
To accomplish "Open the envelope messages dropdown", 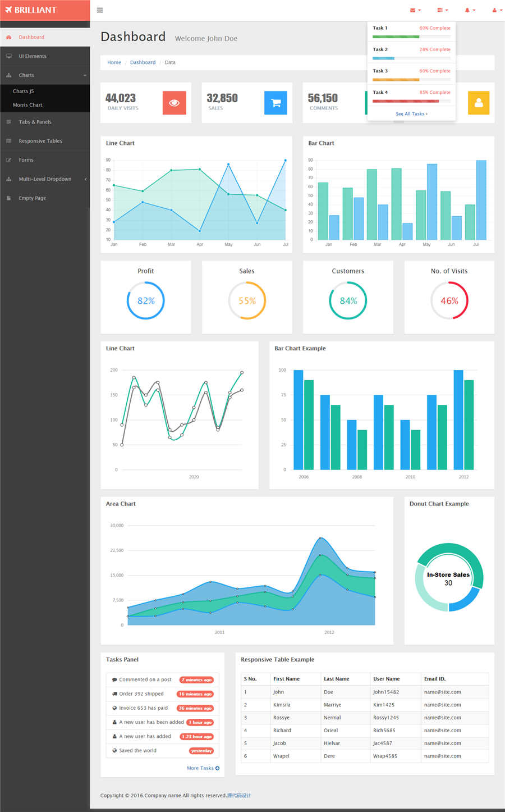I will (x=415, y=10).
